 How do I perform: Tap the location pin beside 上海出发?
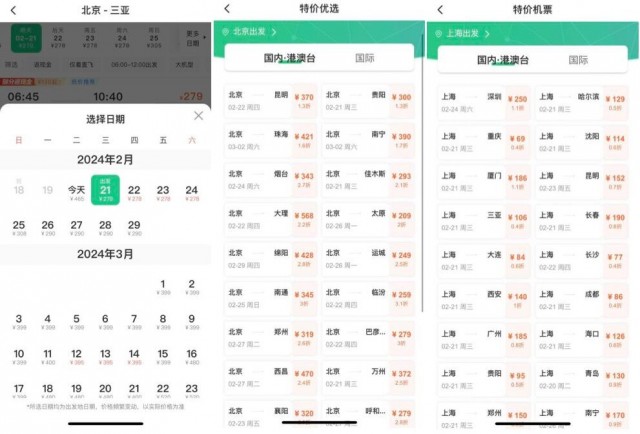point(438,33)
